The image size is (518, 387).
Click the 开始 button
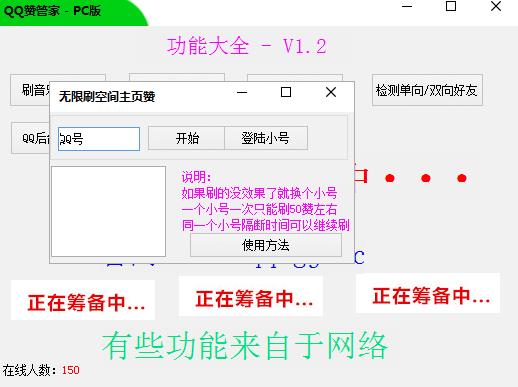[x=187, y=138]
